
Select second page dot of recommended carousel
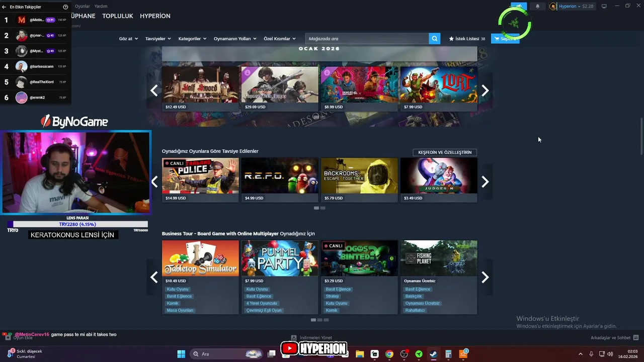[x=323, y=208]
